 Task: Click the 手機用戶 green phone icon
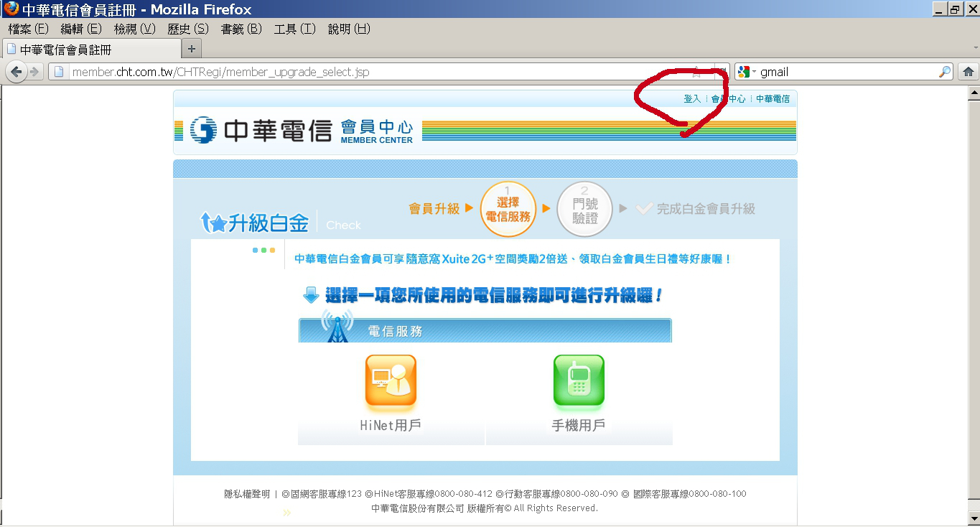pos(579,381)
